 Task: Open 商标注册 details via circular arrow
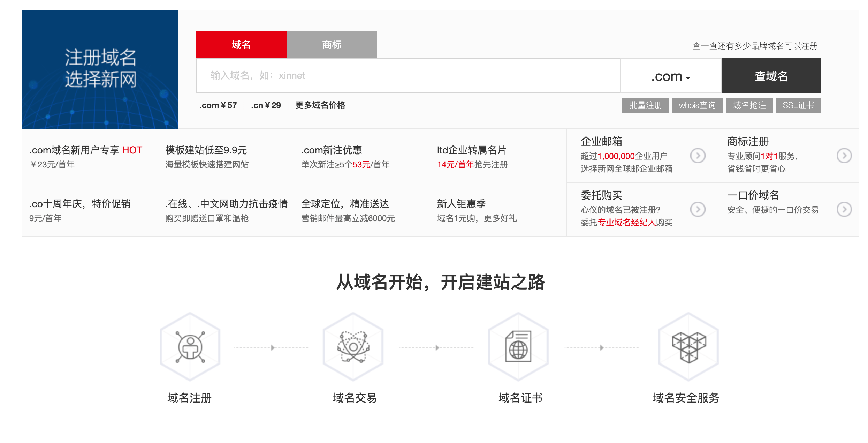tap(844, 156)
